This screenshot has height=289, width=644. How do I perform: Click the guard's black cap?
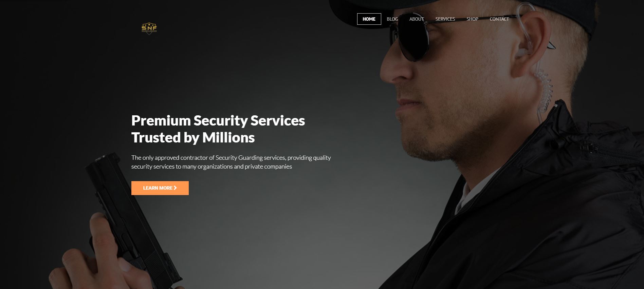click(x=462, y=14)
